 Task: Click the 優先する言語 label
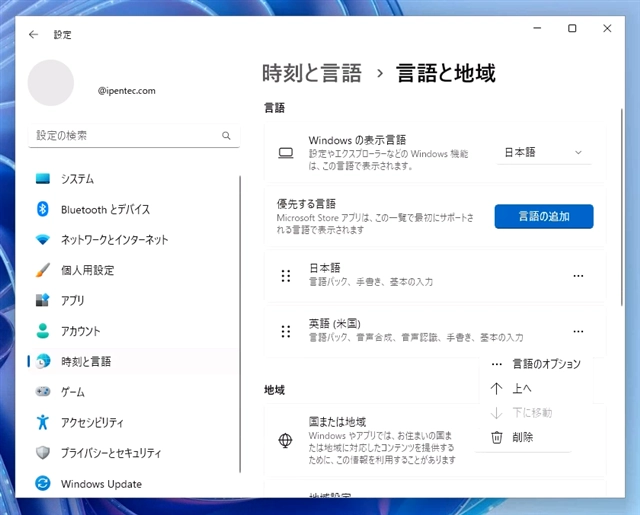pos(306,204)
